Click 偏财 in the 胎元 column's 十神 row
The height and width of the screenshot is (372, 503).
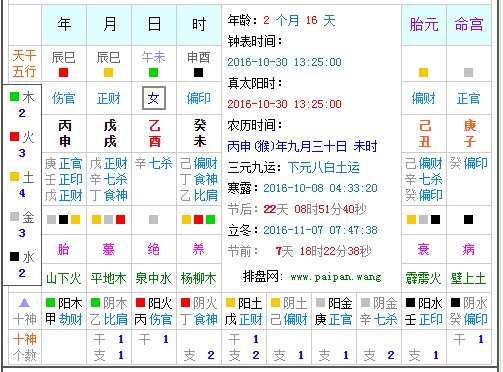423,98
